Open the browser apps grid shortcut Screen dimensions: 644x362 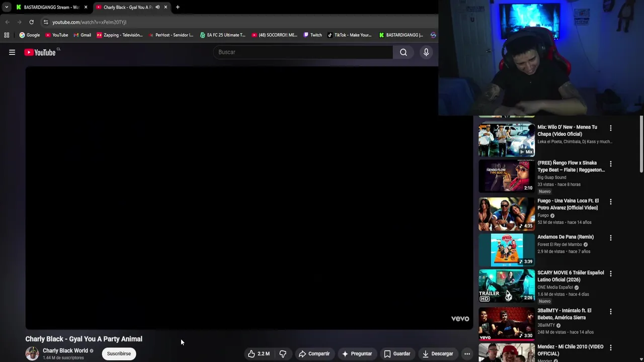click(7, 35)
